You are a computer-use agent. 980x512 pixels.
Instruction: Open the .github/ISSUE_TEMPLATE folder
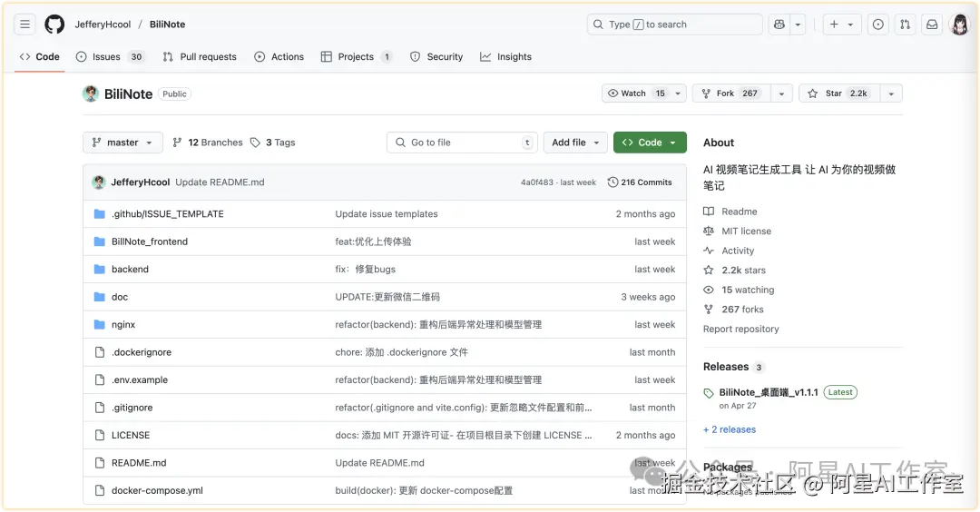[x=168, y=214]
